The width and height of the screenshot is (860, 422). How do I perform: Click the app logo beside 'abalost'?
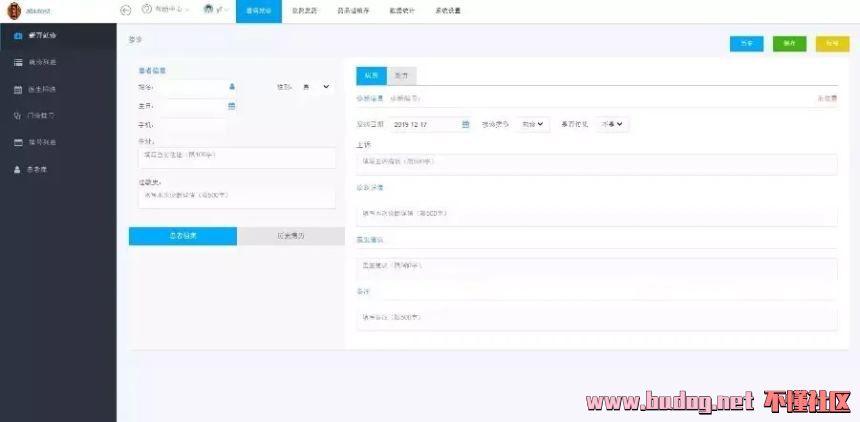point(14,10)
